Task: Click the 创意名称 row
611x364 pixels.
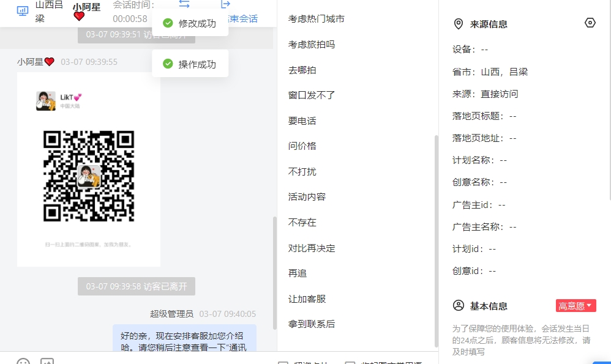Action: click(479, 182)
